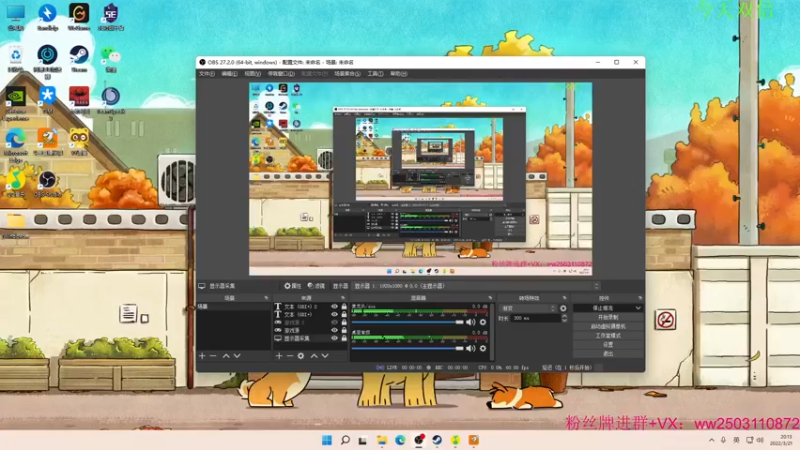Move scene up with arrow button
800x450 pixels.
point(226,356)
